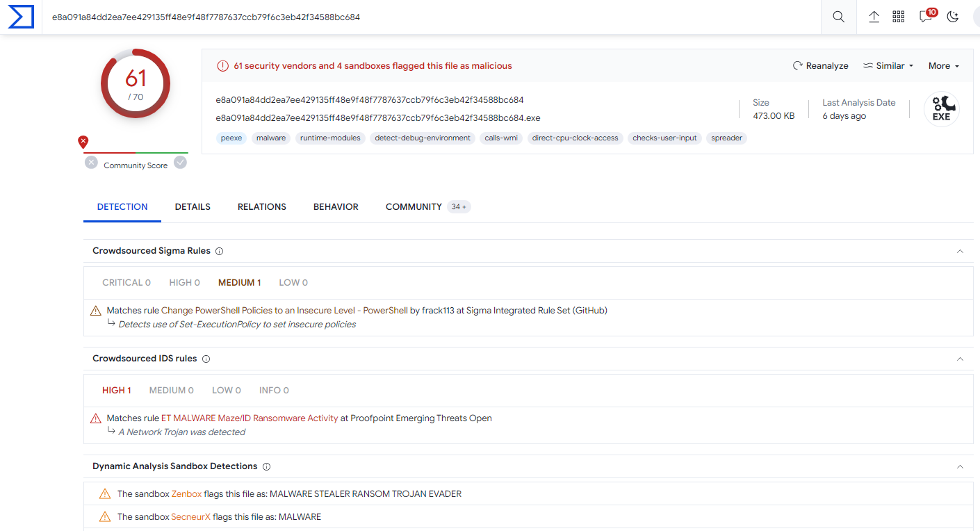Switch to the BEHAVIOR tab
This screenshot has height=531, width=980.
pos(336,207)
